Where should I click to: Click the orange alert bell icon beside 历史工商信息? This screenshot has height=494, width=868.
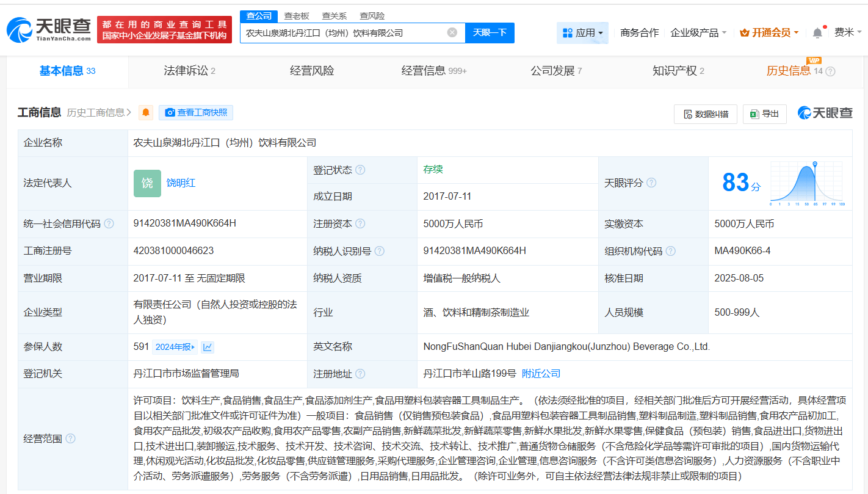146,112
